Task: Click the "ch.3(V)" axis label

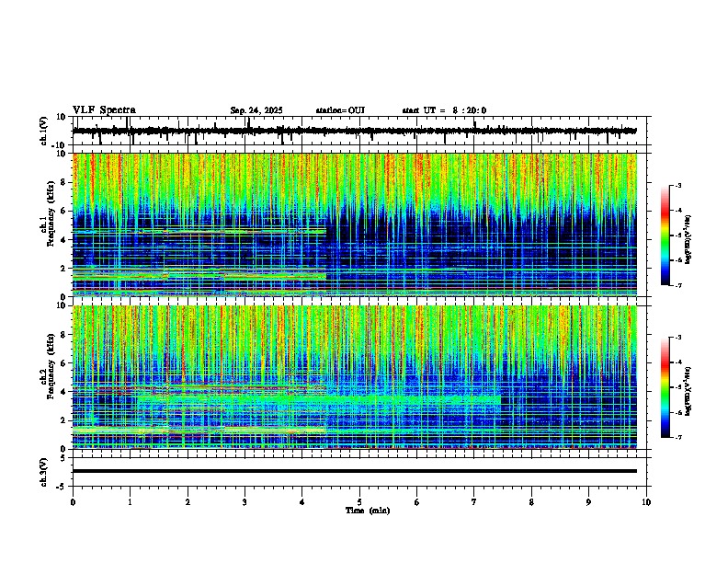Action: click(44, 472)
